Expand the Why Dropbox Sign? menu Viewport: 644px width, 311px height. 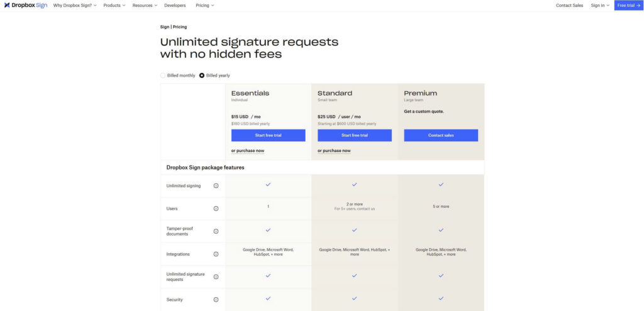coord(75,5)
